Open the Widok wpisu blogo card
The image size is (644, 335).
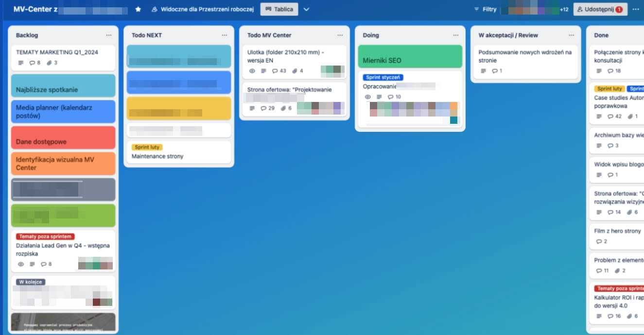coord(617,169)
